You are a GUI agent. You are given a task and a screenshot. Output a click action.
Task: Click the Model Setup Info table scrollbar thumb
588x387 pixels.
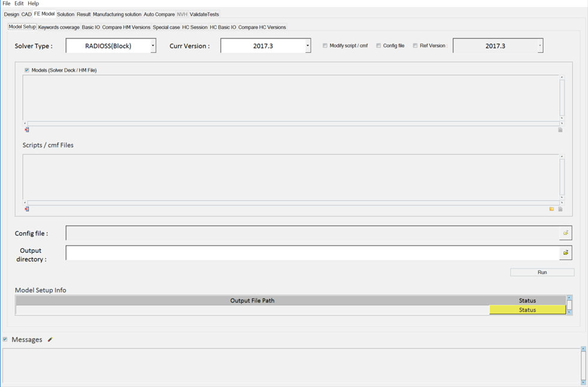click(569, 305)
